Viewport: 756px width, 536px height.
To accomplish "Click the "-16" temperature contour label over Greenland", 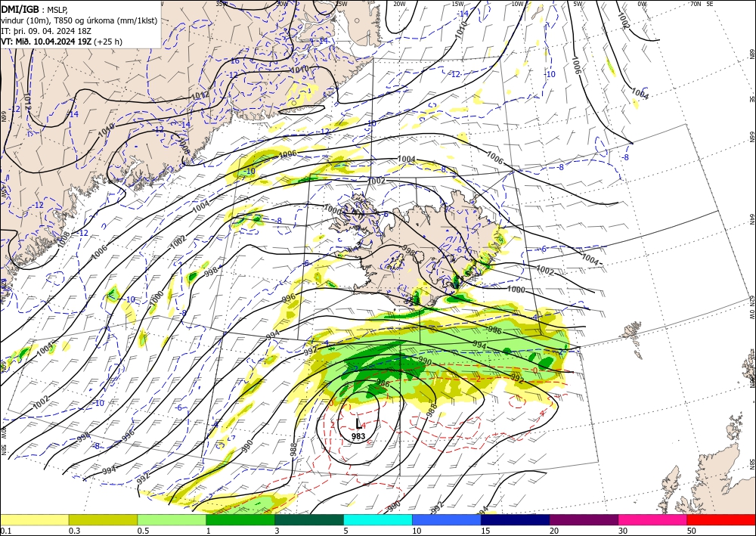I will click(x=234, y=61).
